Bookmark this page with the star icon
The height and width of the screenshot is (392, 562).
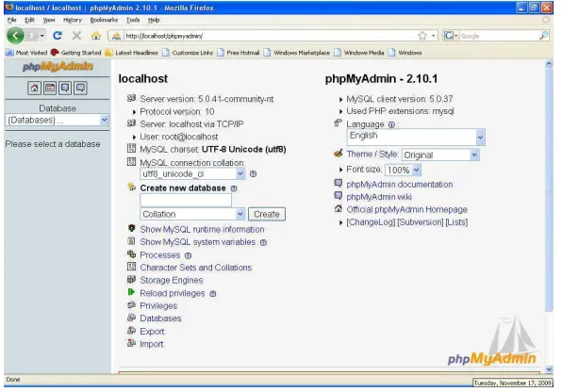pos(422,36)
